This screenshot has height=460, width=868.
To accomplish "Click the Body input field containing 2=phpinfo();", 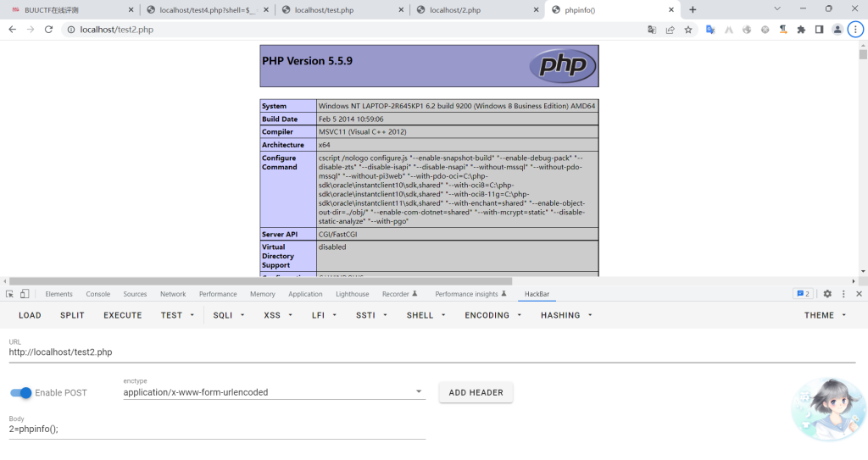I will [216, 430].
